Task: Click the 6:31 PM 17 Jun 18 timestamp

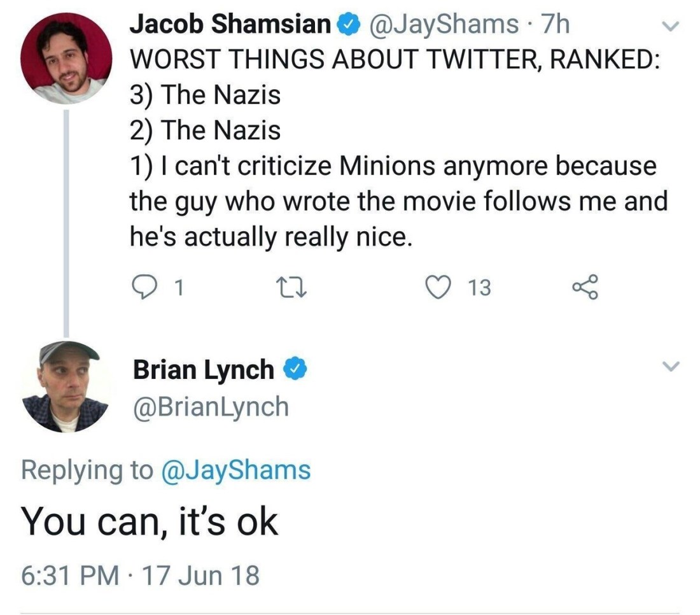Action: click(x=141, y=575)
